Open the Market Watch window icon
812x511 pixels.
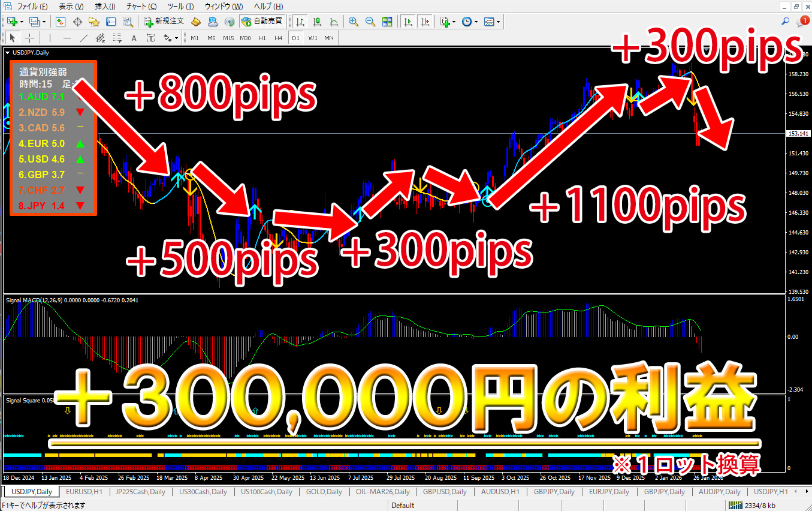[x=61, y=22]
